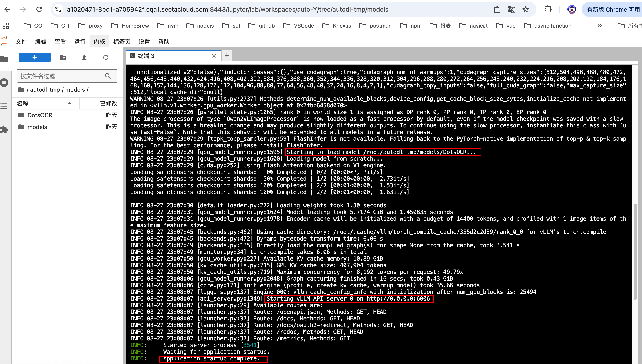Select the DotsOCR folder row

tap(67, 115)
